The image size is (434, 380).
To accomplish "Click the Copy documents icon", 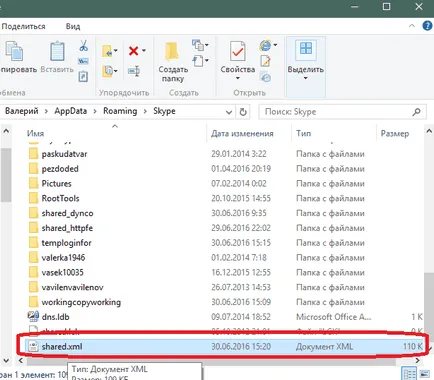I will [14, 51].
